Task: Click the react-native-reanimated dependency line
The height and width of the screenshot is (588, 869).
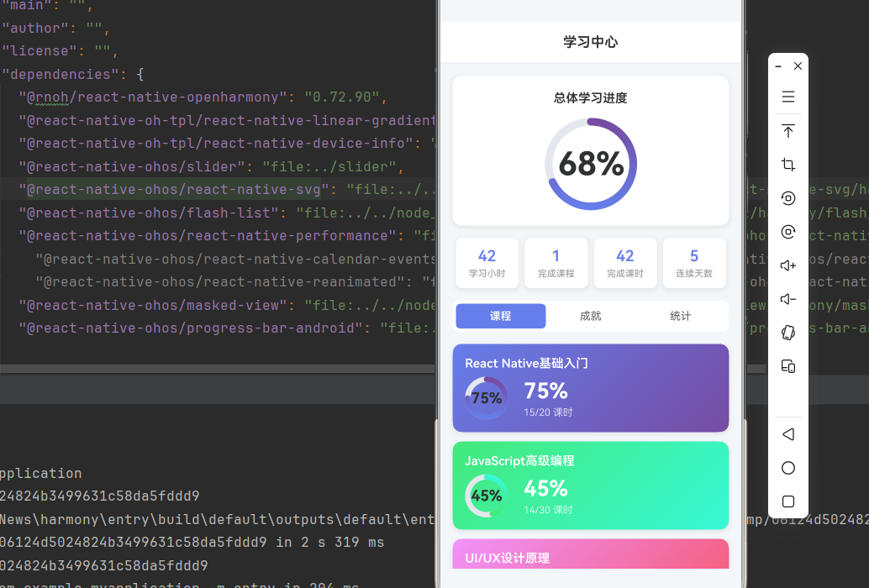Action: click(235, 282)
